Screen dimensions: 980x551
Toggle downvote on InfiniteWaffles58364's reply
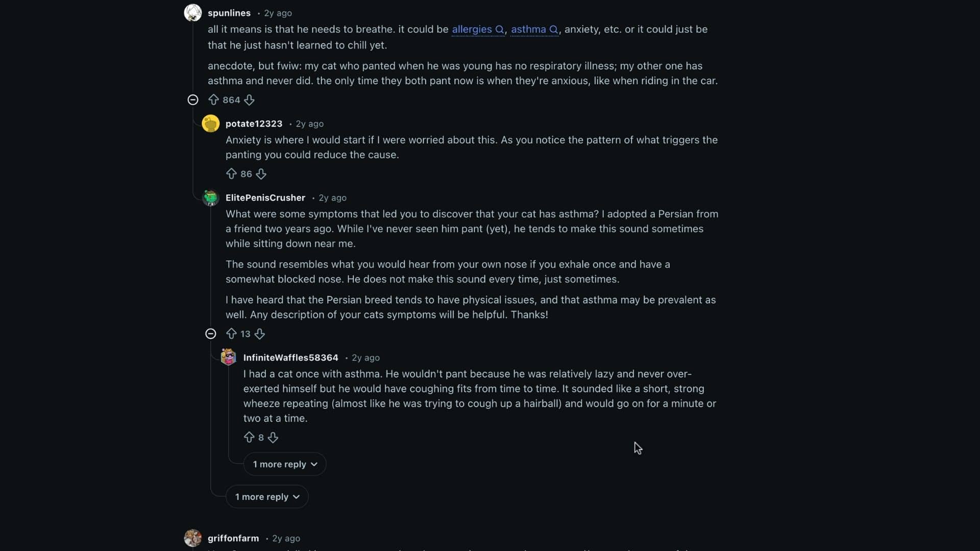click(x=273, y=437)
